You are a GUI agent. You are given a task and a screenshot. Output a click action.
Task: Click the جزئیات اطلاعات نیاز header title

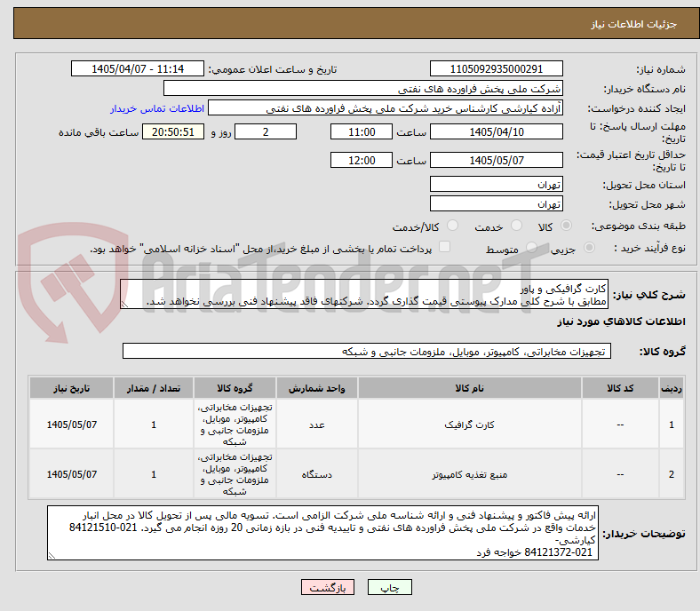633,24
